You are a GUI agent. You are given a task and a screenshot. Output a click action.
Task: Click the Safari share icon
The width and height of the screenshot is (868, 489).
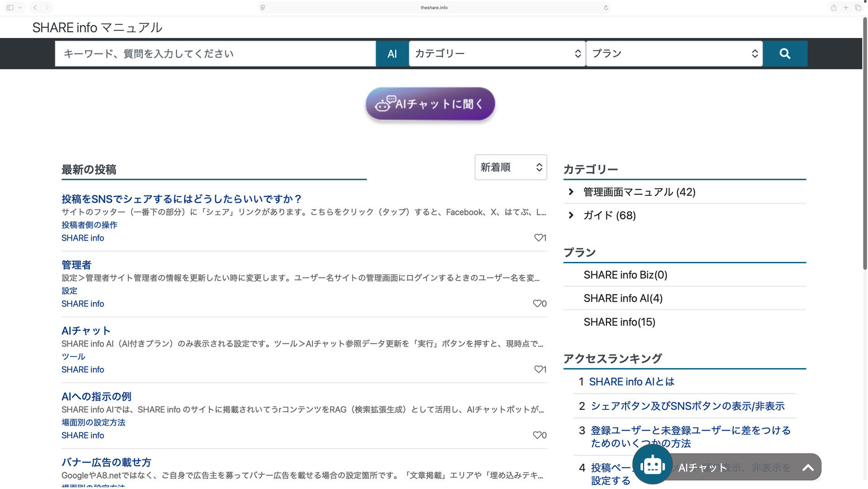click(834, 7)
